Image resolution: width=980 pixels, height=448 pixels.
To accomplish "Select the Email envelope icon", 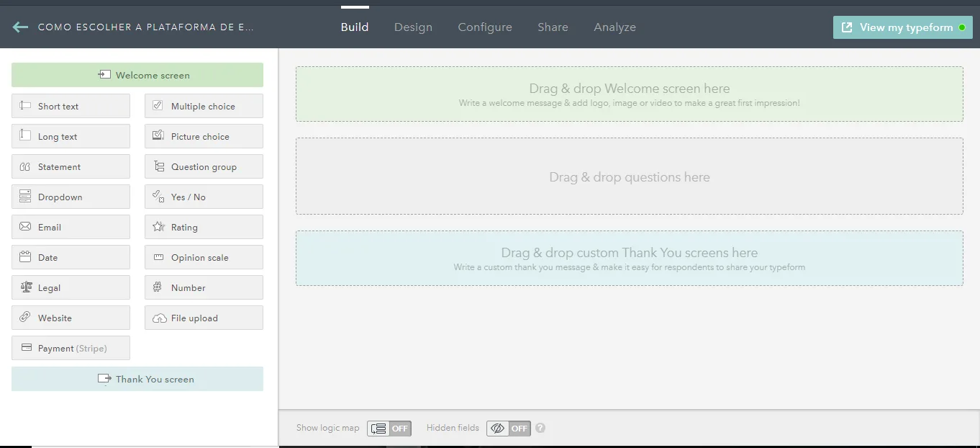I will coord(25,227).
